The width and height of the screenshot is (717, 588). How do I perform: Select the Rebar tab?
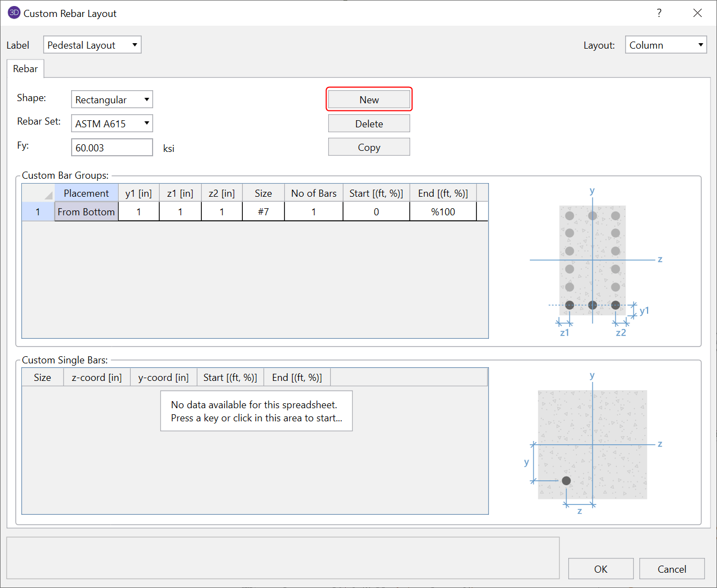(25, 69)
